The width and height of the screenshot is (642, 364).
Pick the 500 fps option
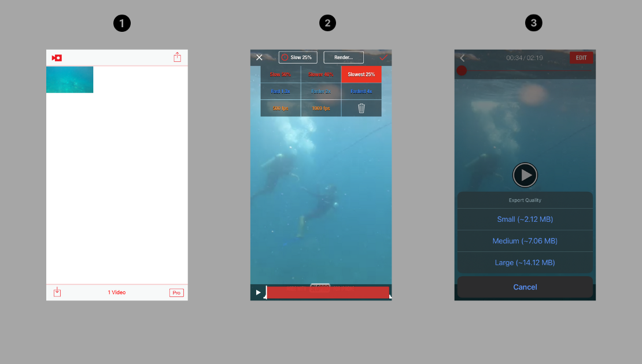(281, 109)
